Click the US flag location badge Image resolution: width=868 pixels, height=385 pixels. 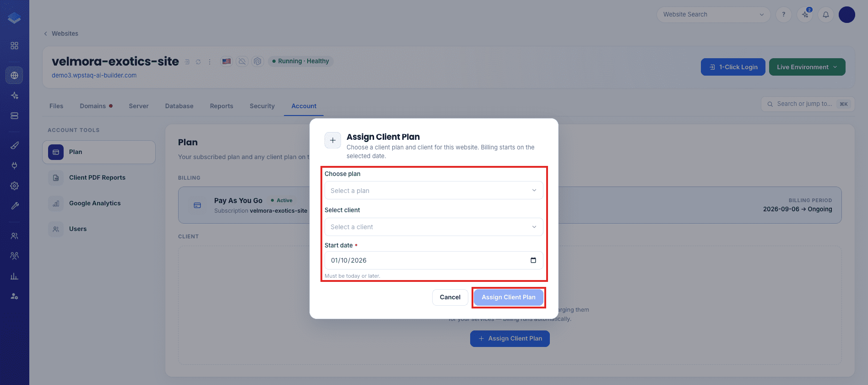pyautogui.click(x=227, y=61)
